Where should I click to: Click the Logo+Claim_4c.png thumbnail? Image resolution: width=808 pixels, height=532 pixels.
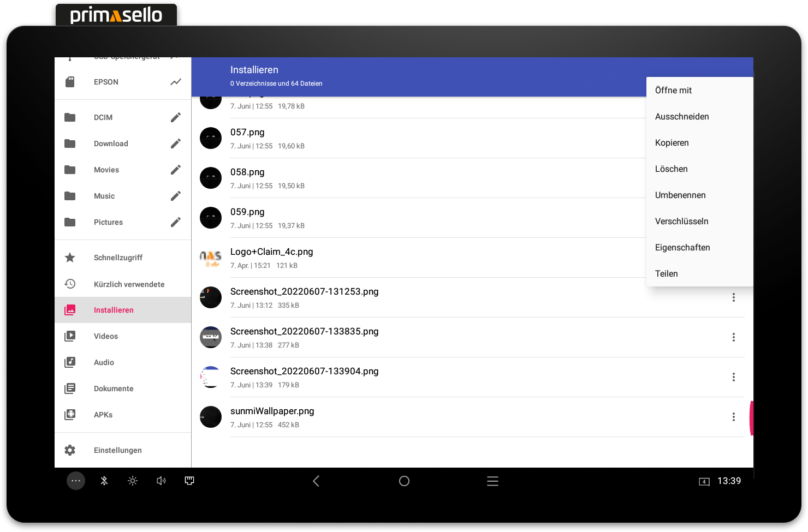211,258
